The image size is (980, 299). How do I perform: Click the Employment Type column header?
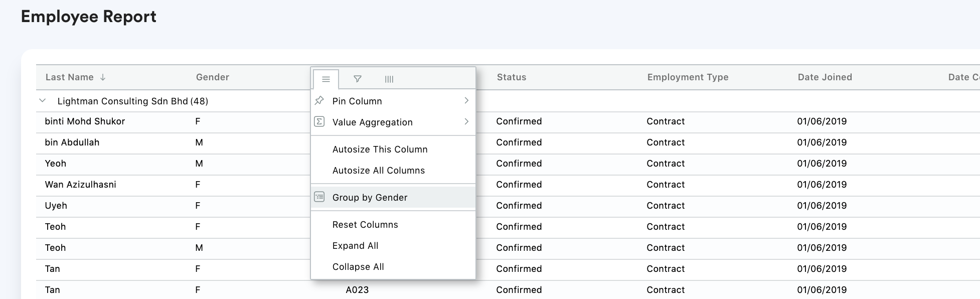tap(688, 77)
